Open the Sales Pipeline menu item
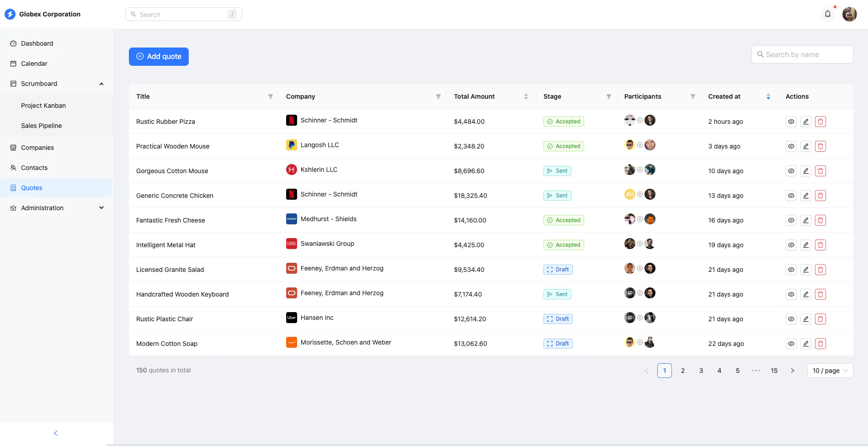 coord(41,125)
